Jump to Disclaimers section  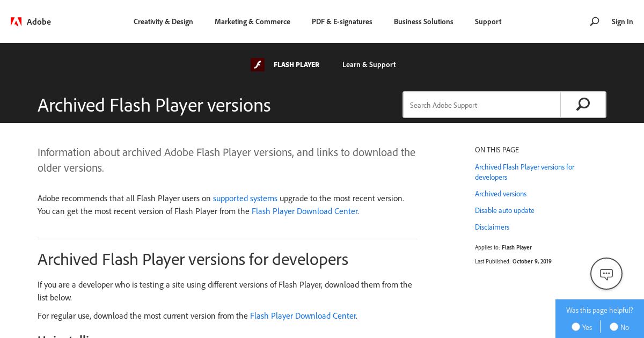tap(492, 227)
